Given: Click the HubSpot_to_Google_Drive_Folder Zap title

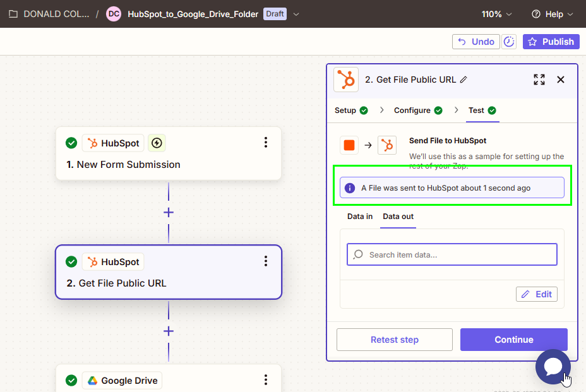Looking at the screenshot, I should point(193,14).
